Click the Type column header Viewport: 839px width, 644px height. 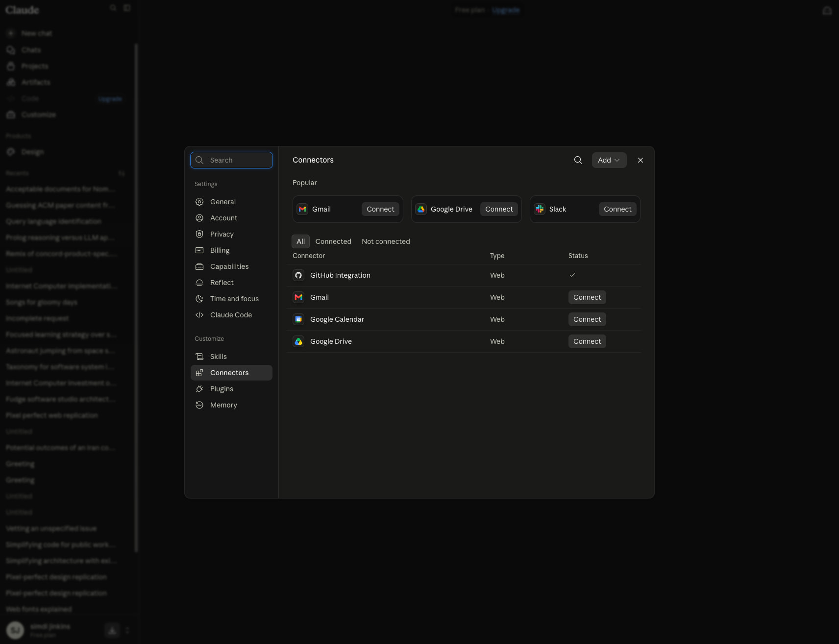(497, 256)
